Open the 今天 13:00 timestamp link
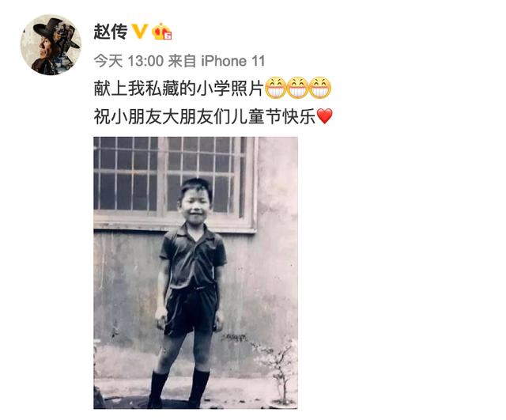The height and width of the screenshot is (420, 506). 129,61
